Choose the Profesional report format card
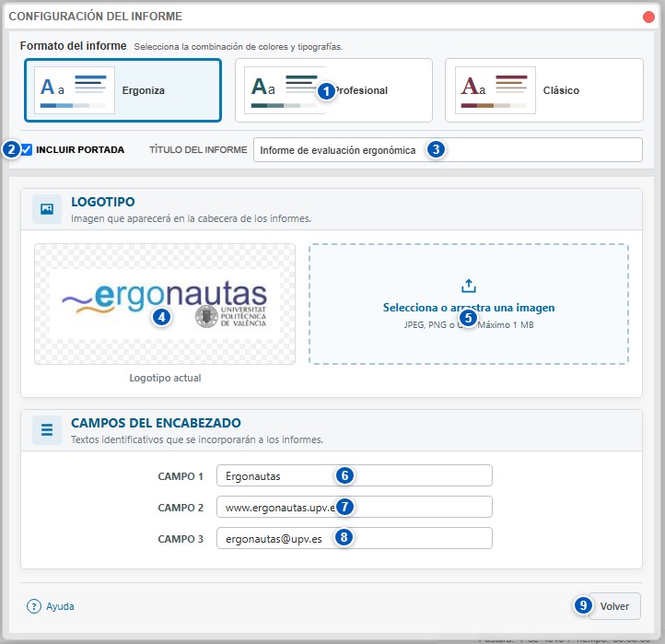665x644 pixels. pyautogui.click(x=333, y=90)
